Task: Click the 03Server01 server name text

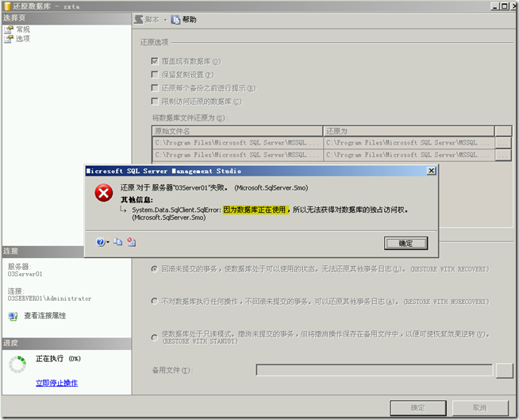Action: coord(25,274)
